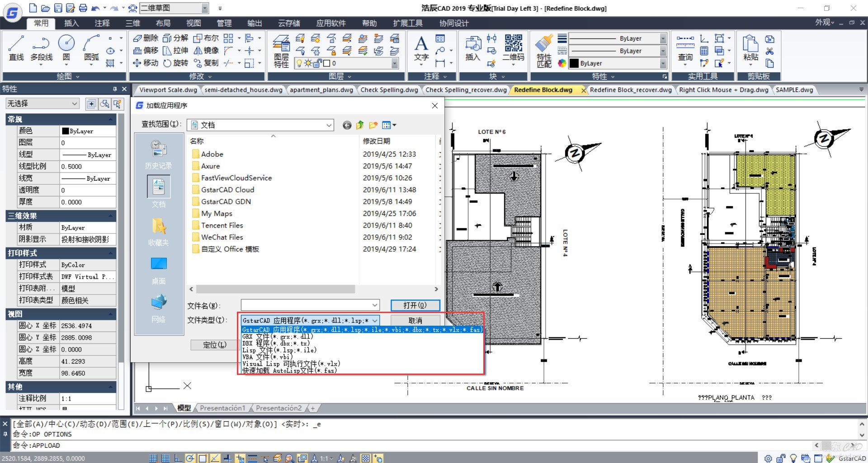
Task: Open the 插入 (Insert) ribbon tab
Action: click(71, 23)
